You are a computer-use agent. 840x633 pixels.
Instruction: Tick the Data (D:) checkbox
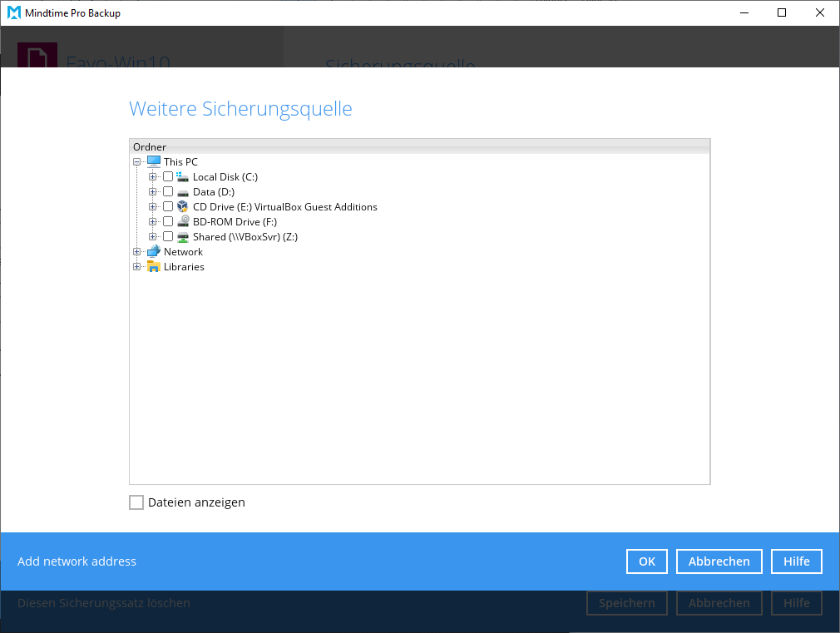point(168,192)
